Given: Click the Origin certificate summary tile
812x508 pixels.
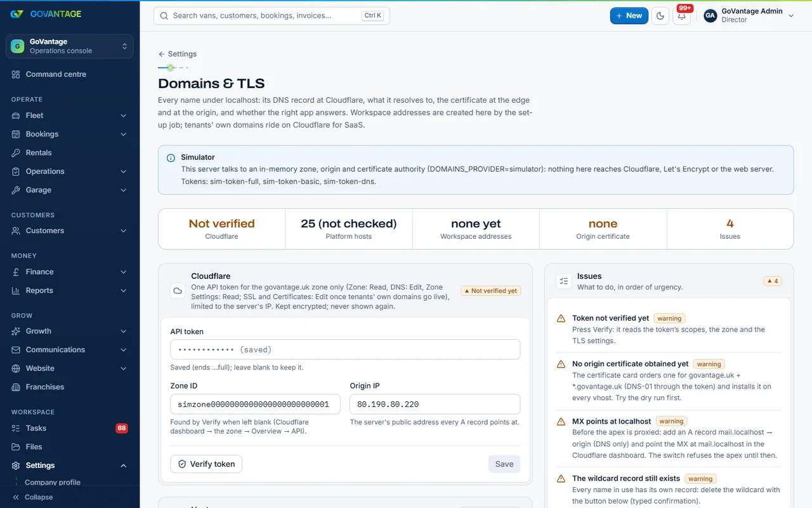Looking at the screenshot, I should pyautogui.click(x=603, y=229).
